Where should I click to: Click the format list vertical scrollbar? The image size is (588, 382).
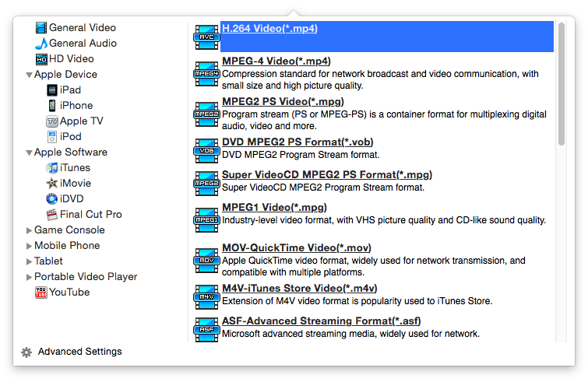tap(561, 84)
